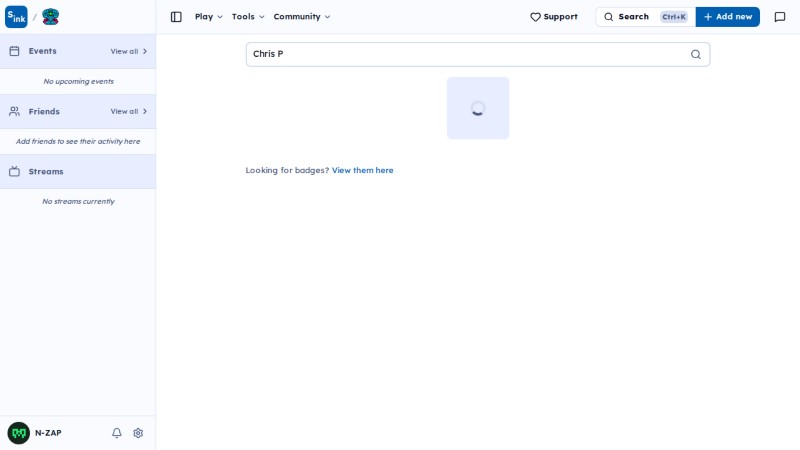Click the No streams currently text
This screenshot has height=450, width=800.
[78, 202]
